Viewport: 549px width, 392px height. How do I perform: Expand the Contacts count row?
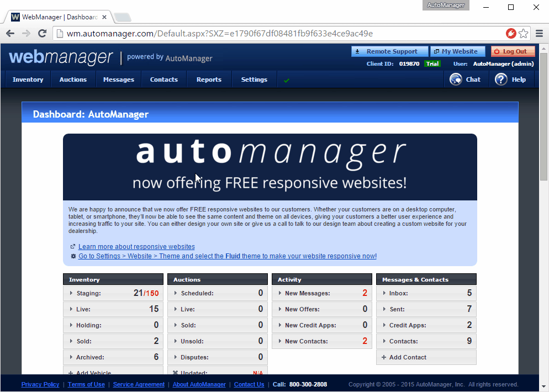click(426, 341)
